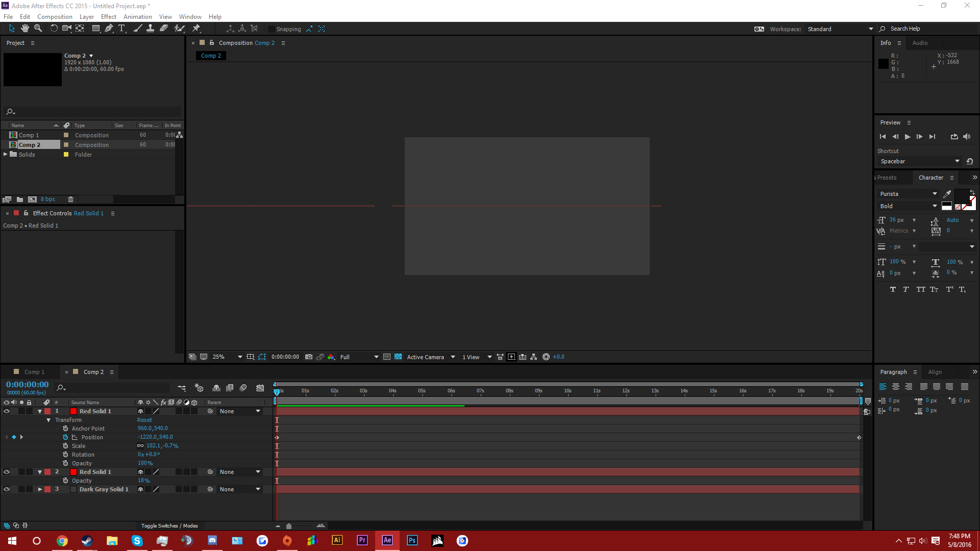Open Adobe Premiere Pro from taskbar

pos(362,540)
